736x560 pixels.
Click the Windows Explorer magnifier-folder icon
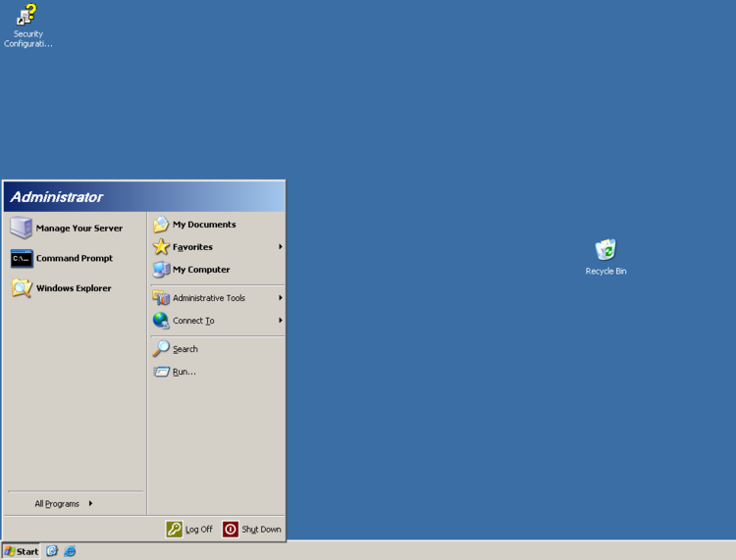click(x=22, y=288)
